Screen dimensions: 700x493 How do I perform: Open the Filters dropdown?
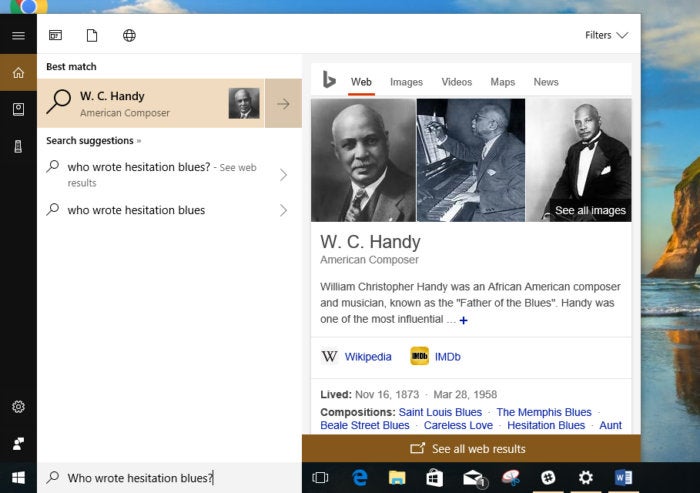click(606, 35)
